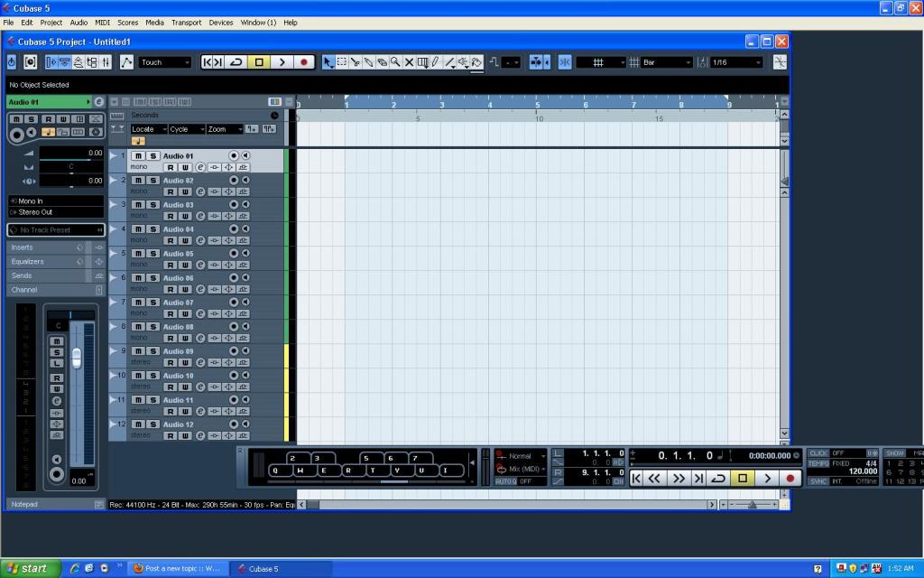Expand the Inserts inspector section
The width and height of the screenshot is (924, 578).
56,247
